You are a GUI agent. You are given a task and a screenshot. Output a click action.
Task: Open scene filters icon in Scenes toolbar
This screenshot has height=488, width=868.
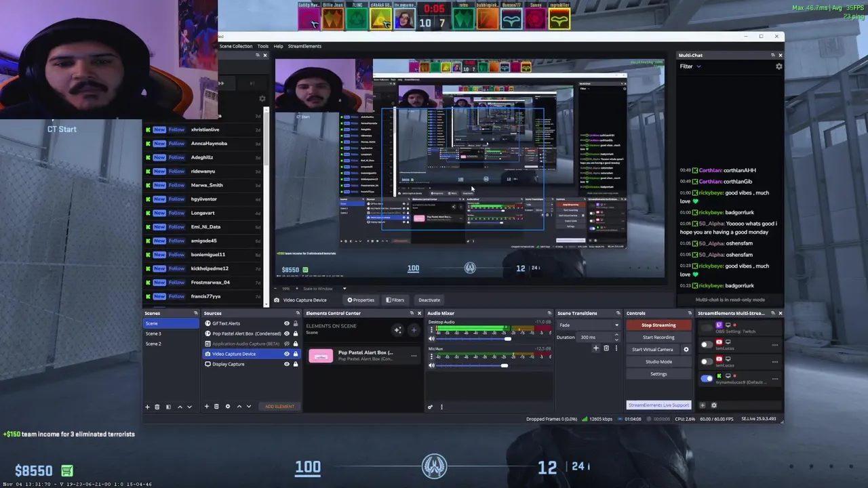168,407
